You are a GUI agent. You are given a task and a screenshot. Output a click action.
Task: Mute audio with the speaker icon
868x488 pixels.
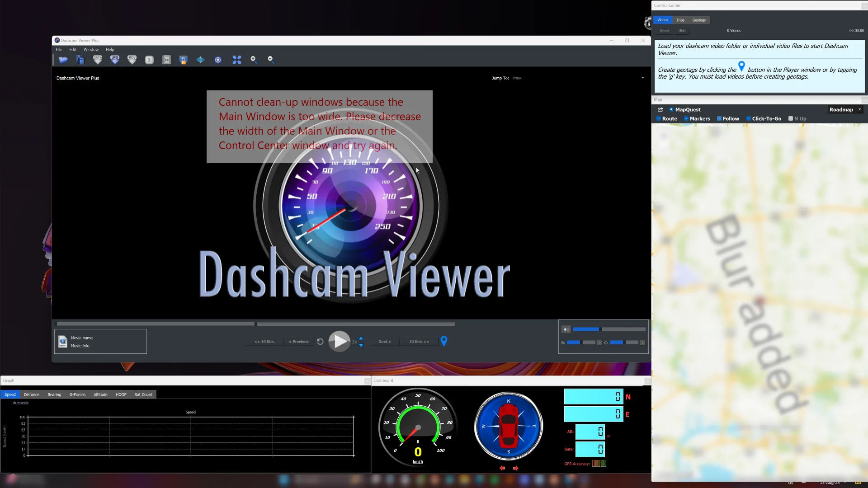point(566,329)
